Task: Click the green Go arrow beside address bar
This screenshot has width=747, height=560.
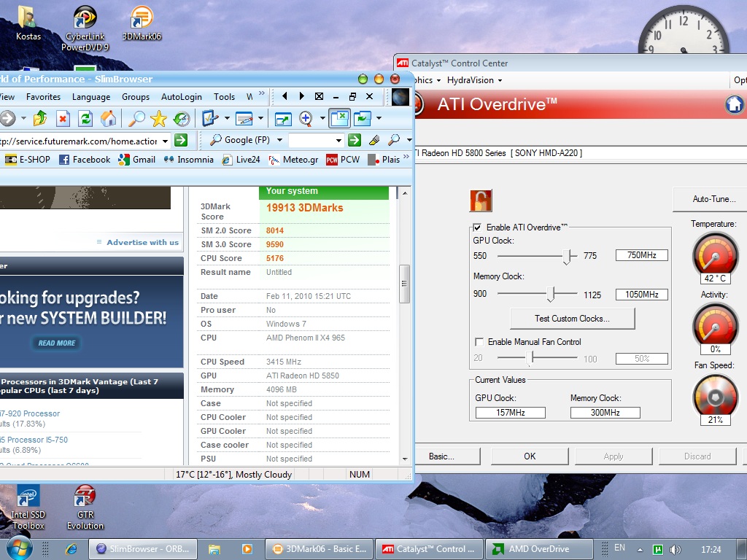Action: pyautogui.click(x=181, y=141)
